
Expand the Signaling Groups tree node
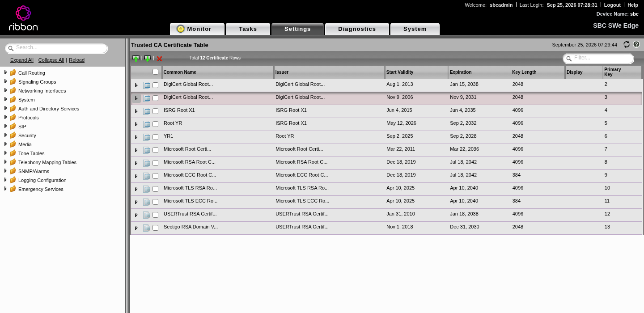pos(5,81)
